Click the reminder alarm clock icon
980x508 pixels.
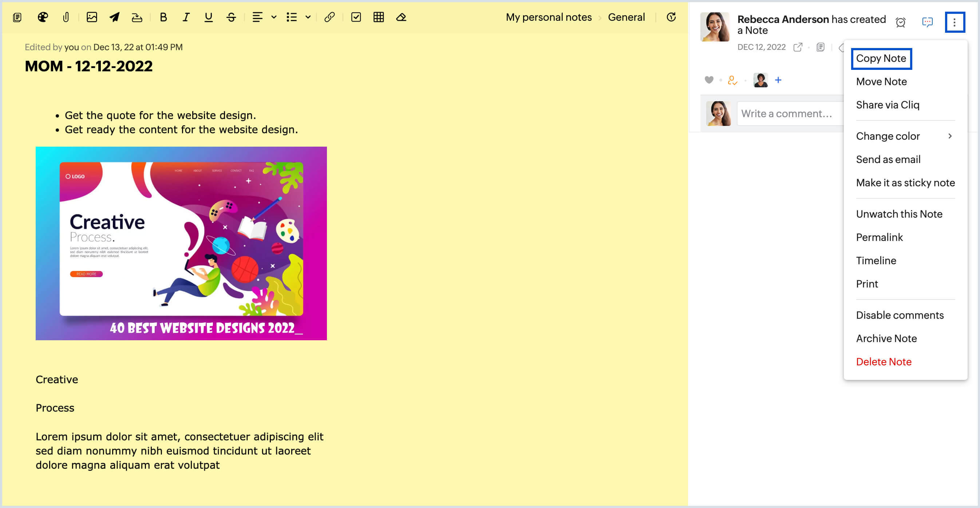click(900, 23)
